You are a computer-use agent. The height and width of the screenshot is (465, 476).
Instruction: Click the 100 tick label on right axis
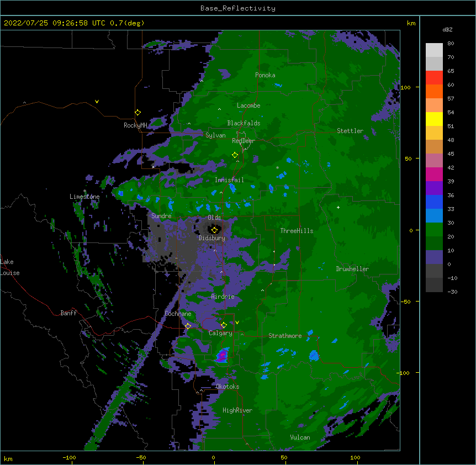click(x=405, y=87)
